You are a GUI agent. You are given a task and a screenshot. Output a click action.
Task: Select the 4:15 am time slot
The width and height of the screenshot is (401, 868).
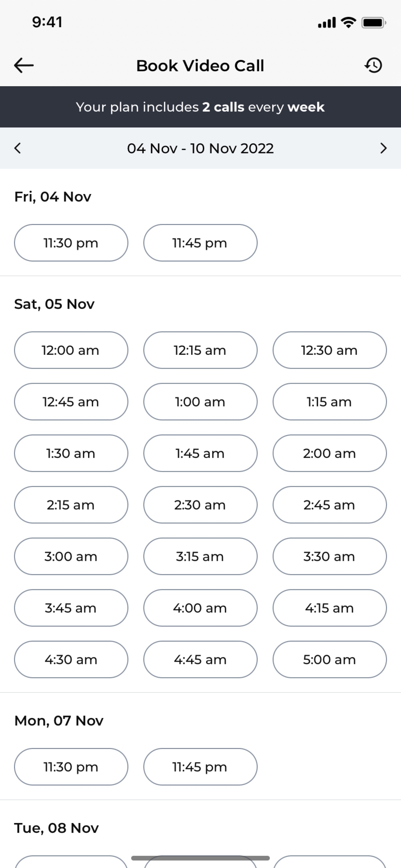click(x=329, y=608)
